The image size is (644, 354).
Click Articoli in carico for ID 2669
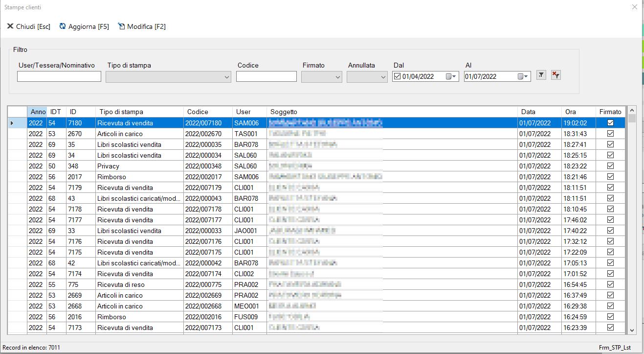coord(139,295)
